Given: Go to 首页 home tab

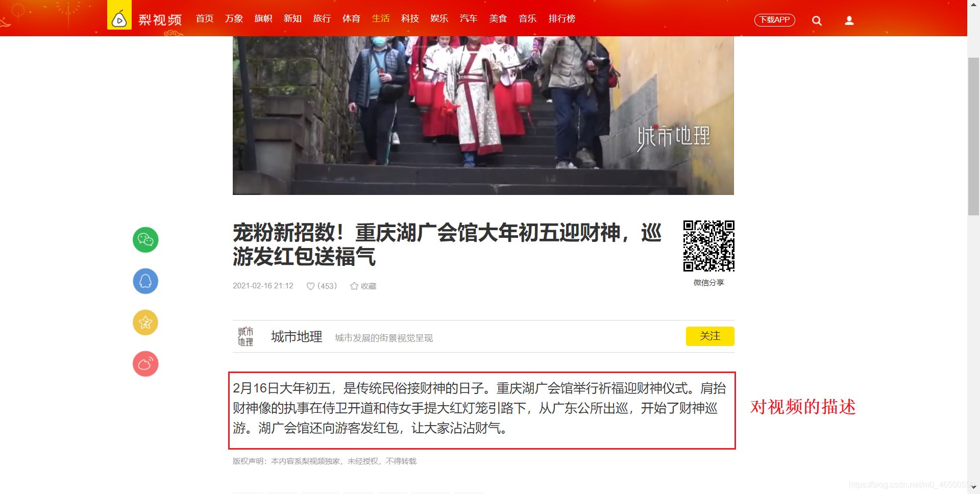Looking at the screenshot, I should point(204,18).
